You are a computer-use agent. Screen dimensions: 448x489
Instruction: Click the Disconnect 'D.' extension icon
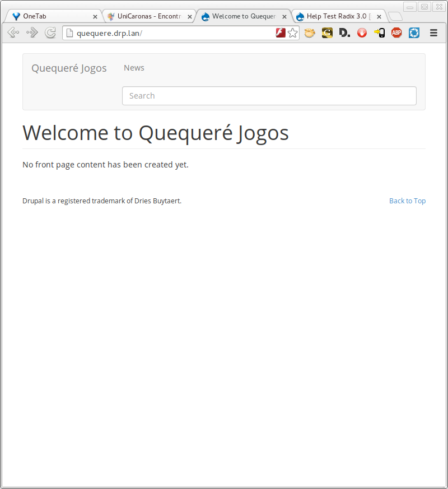[x=344, y=33]
